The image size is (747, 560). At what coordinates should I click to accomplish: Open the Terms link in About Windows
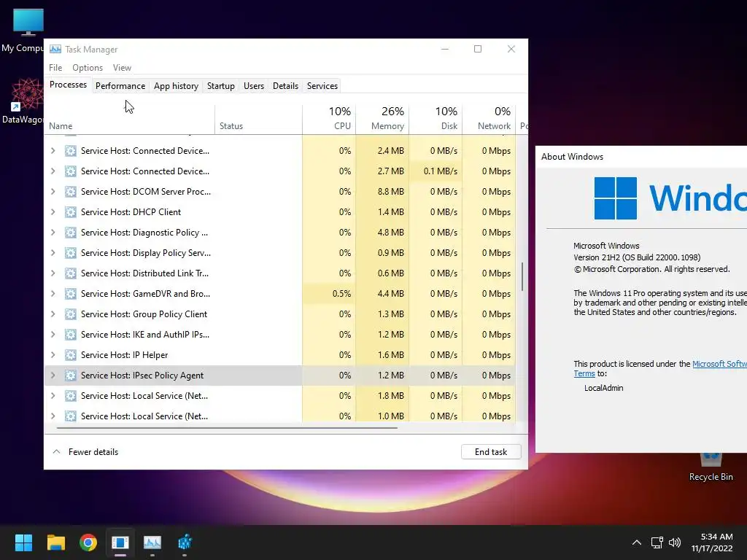pos(584,374)
